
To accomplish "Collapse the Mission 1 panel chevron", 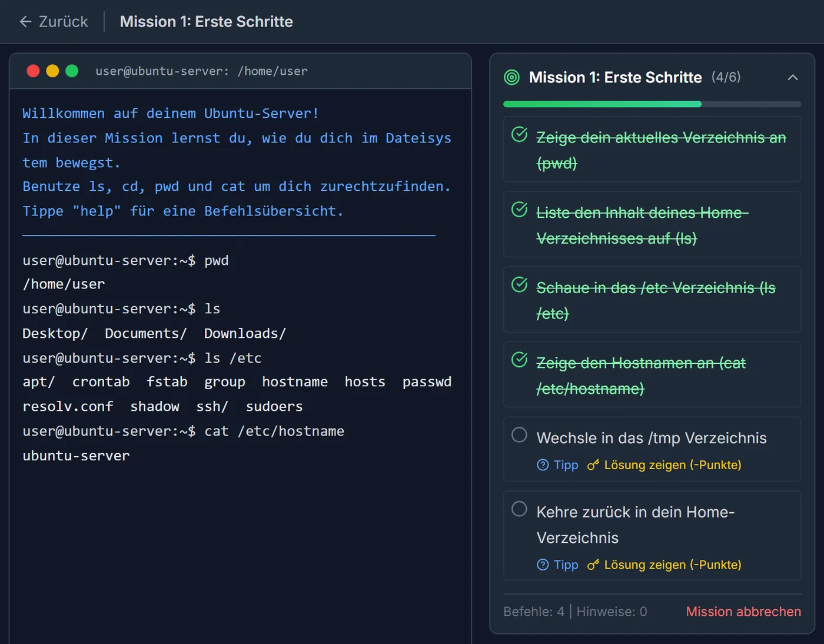I will tap(793, 77).
